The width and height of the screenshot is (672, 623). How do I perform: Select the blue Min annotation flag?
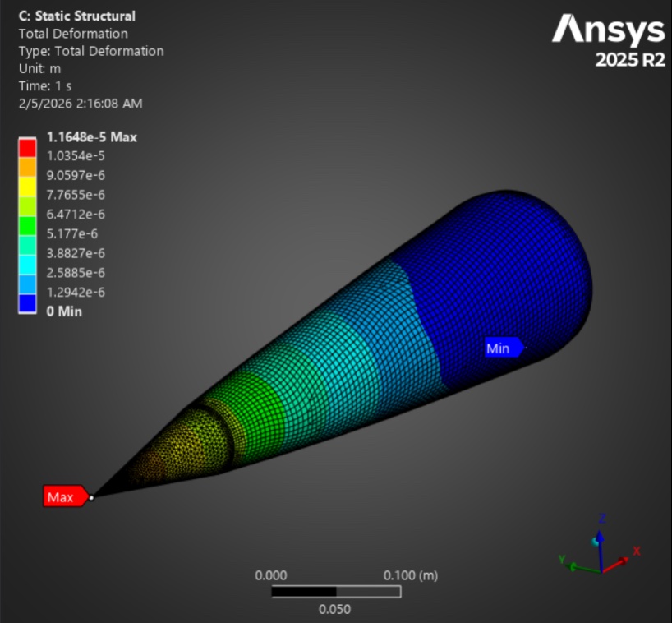click(x=500, y=348)
